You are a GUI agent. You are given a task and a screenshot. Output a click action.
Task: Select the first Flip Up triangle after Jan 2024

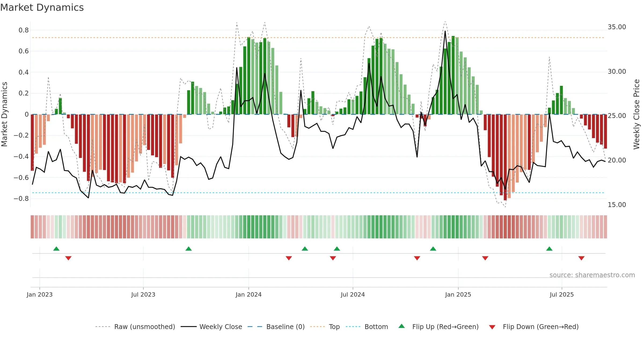(305, 249)
